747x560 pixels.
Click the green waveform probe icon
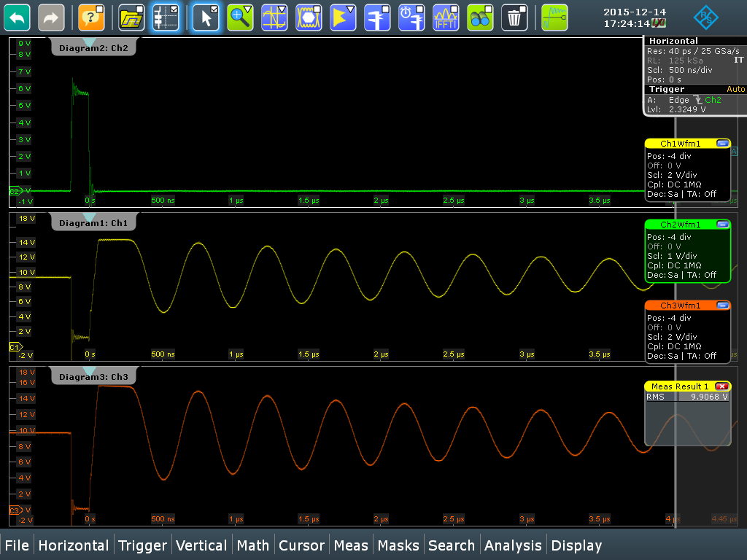click(x=554, y=17)
